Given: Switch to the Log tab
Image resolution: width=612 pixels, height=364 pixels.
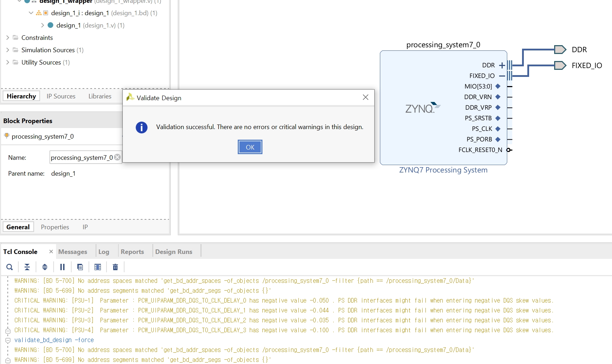Looking at the screenshot, I should 104,251.
